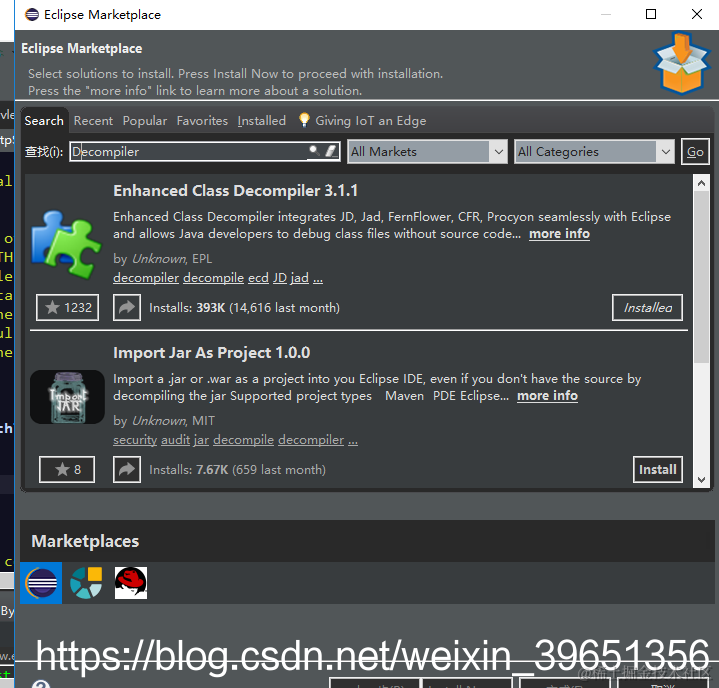The image size is (719, 688).
Task: Click the ecd tag link
Action: (258, 277)
